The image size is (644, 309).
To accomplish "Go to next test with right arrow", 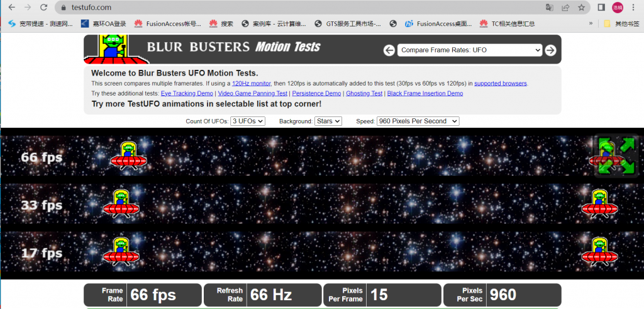I will point(550,50).
